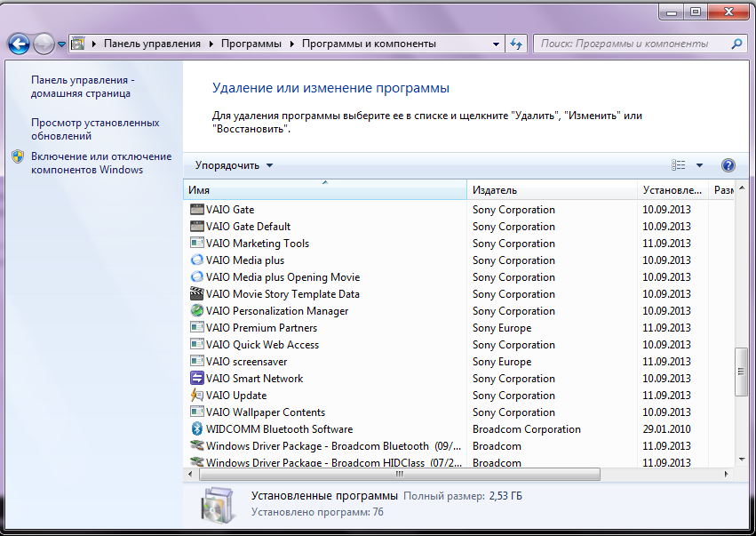
Task: Sort list by Издатель column header
Action: coord(552,189)
